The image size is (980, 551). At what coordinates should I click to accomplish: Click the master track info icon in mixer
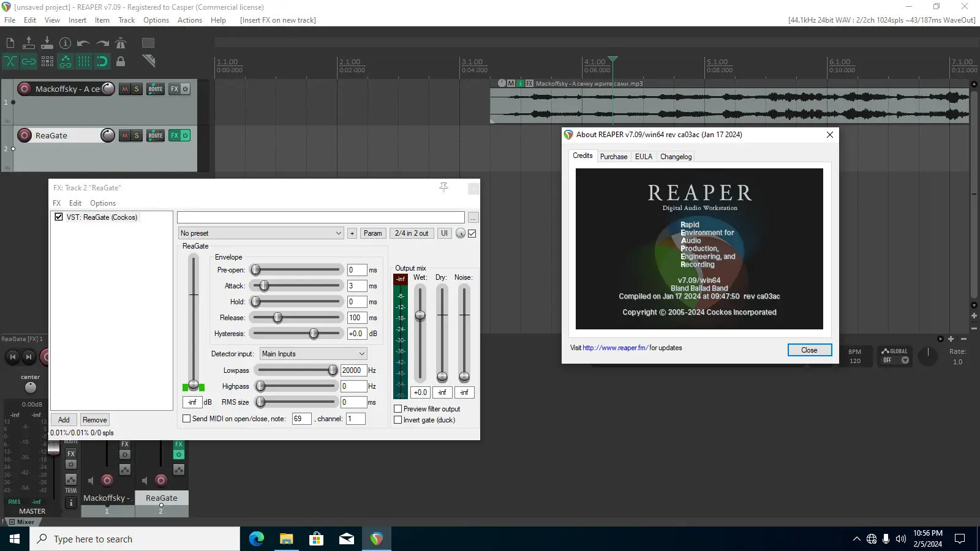coord(71,503)
